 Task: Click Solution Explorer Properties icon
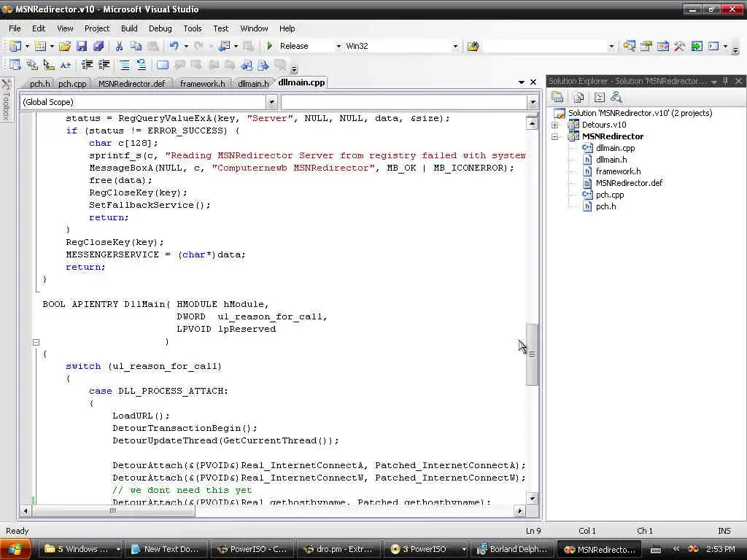coord(557,98)
